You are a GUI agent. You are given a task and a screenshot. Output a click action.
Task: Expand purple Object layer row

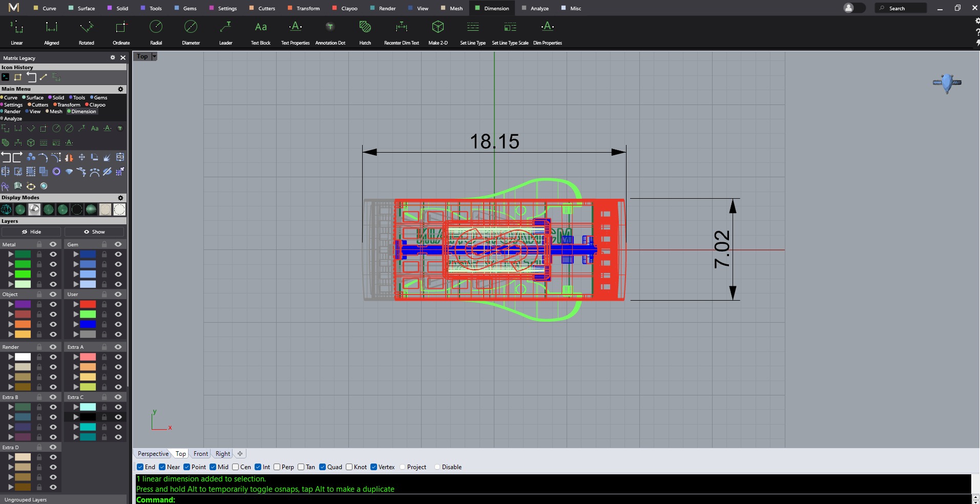11,304
